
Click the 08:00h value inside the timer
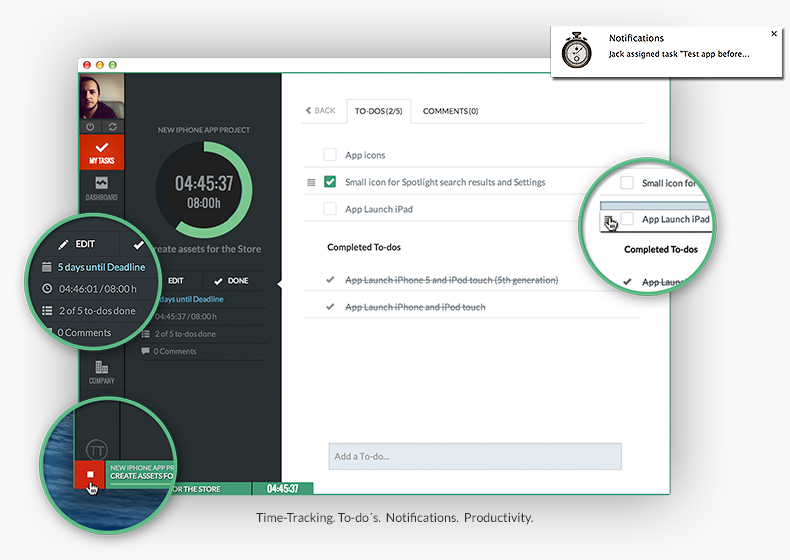pyautogui.click(x=204, y=203)
